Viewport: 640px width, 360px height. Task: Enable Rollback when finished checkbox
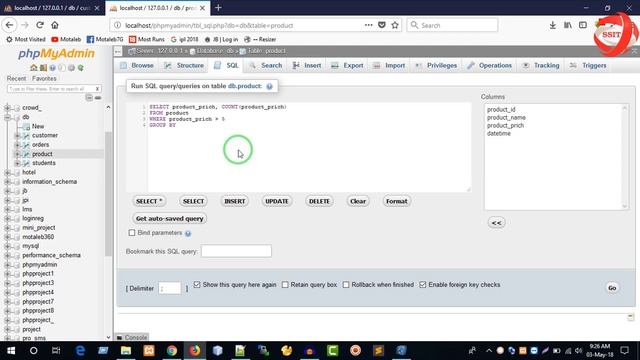[x=346, y=284]
